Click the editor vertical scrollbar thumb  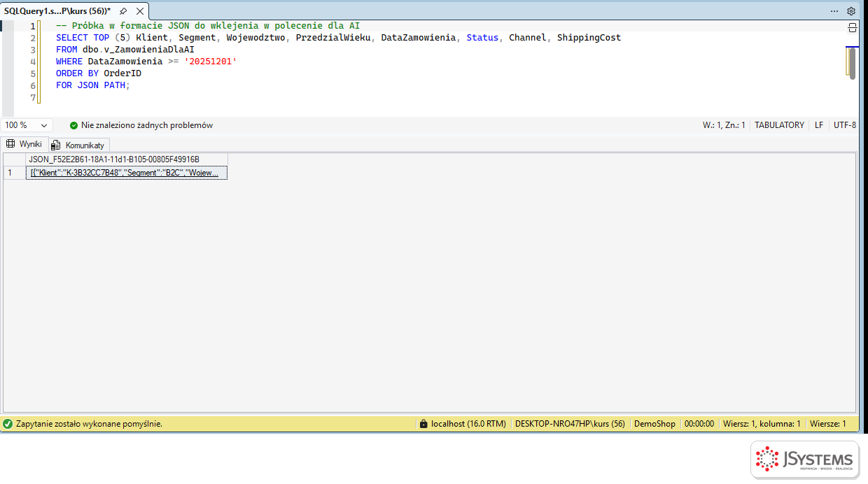tap(852, 63)
